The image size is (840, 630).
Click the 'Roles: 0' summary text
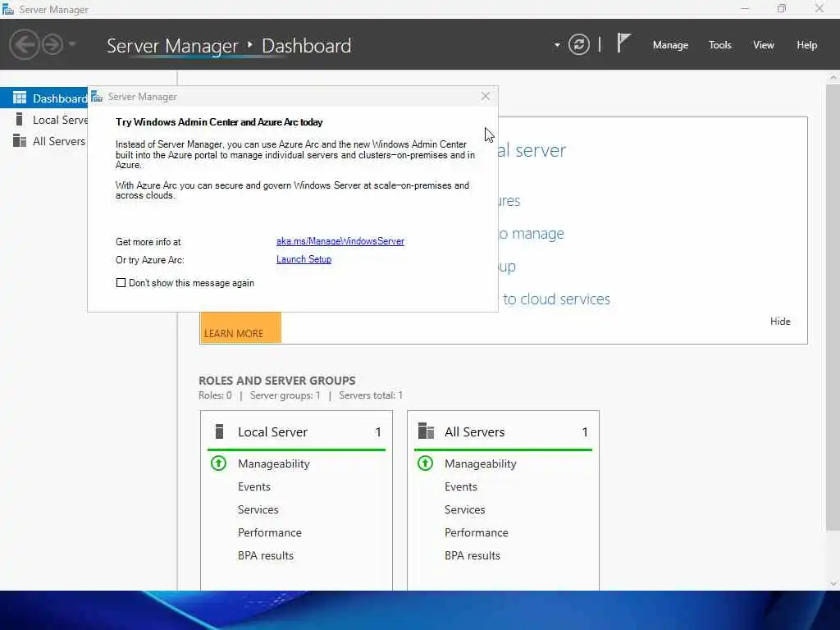(x=215, y=395)
